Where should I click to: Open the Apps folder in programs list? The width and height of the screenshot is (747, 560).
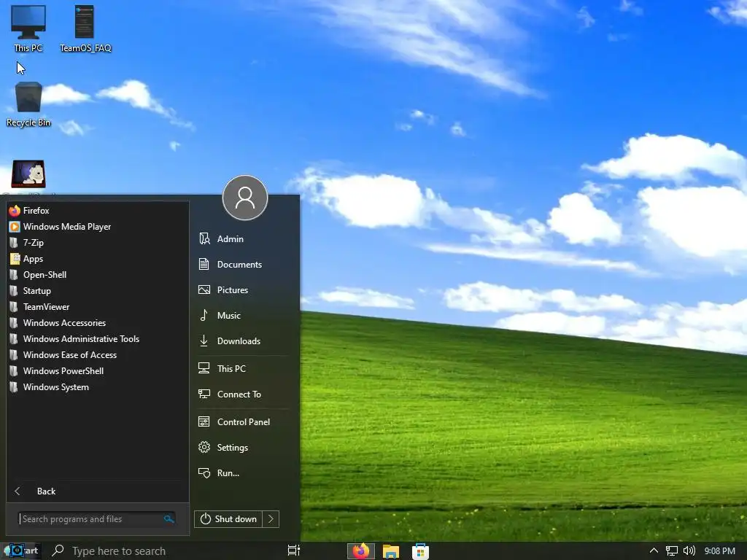click(98, 259)
